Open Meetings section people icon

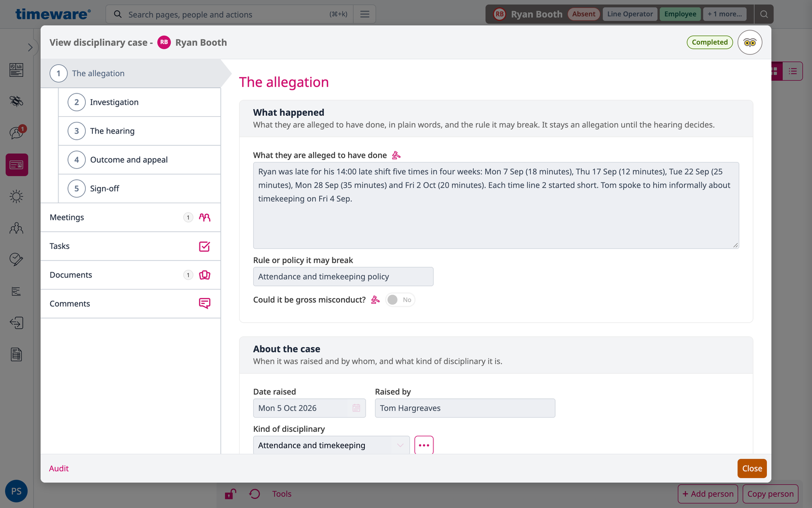click(205, 217)
